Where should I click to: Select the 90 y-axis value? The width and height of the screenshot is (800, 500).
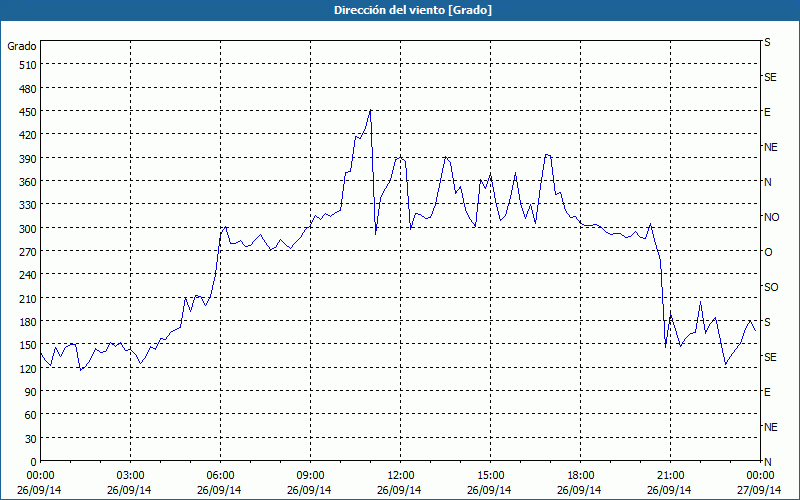[x=31, y=392]
